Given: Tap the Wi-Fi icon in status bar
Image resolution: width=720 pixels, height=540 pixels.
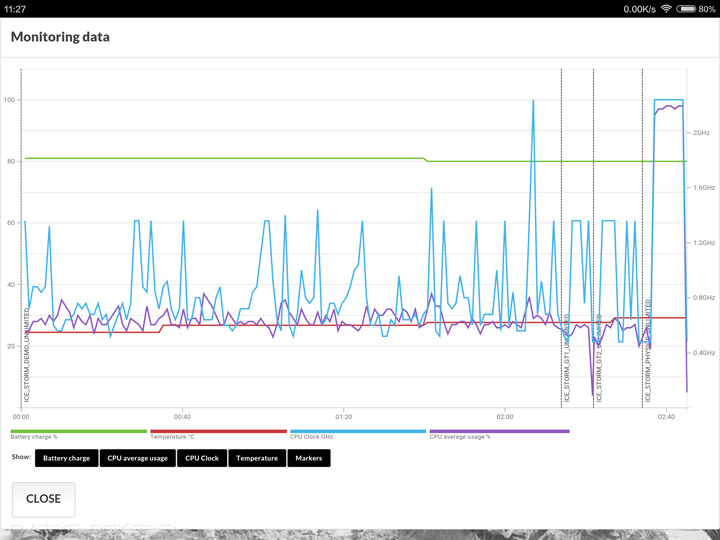Looking at the screenshot, I should (666, 9).
